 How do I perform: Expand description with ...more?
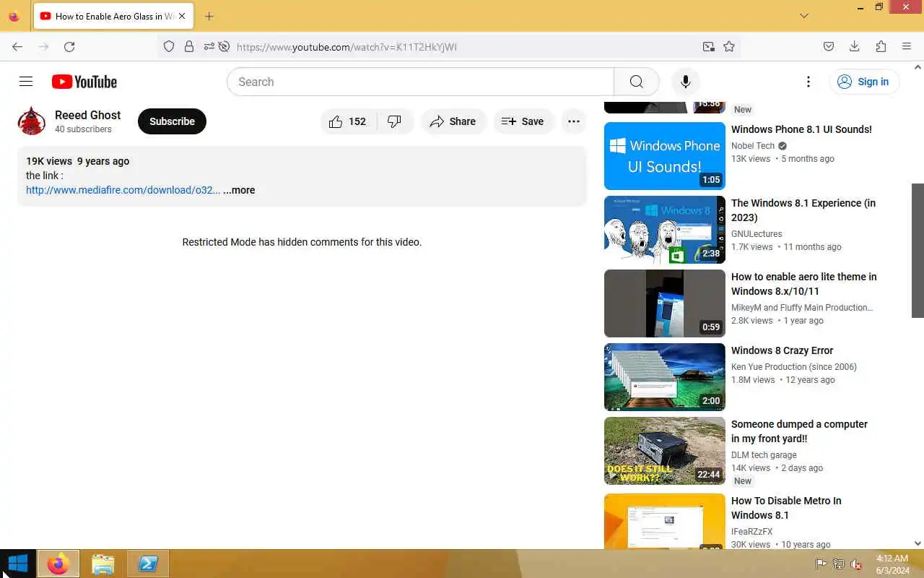click(239, 190)
